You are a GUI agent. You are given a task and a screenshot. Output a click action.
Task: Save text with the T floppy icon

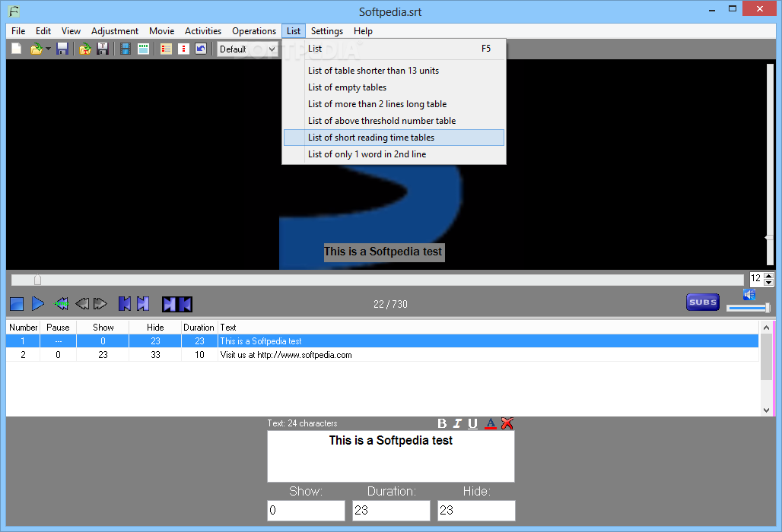103,49
